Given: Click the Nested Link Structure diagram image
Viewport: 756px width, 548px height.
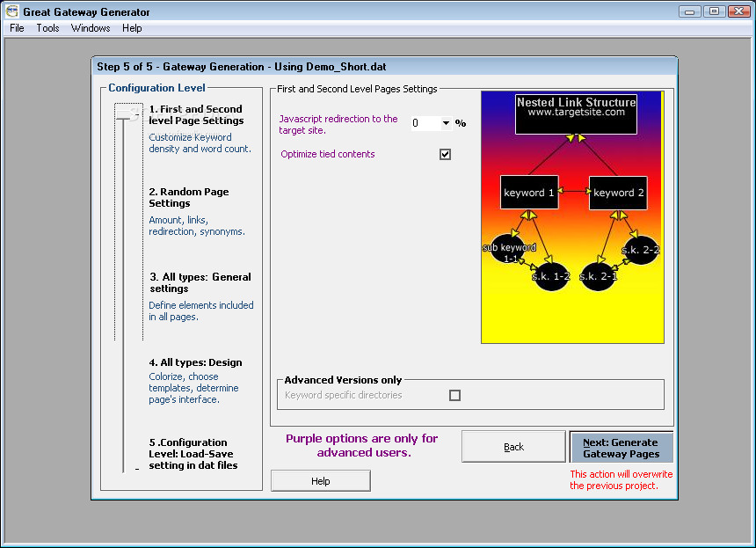Looking at the screenshot, I should pyautogui.click(x=572, y=217).
